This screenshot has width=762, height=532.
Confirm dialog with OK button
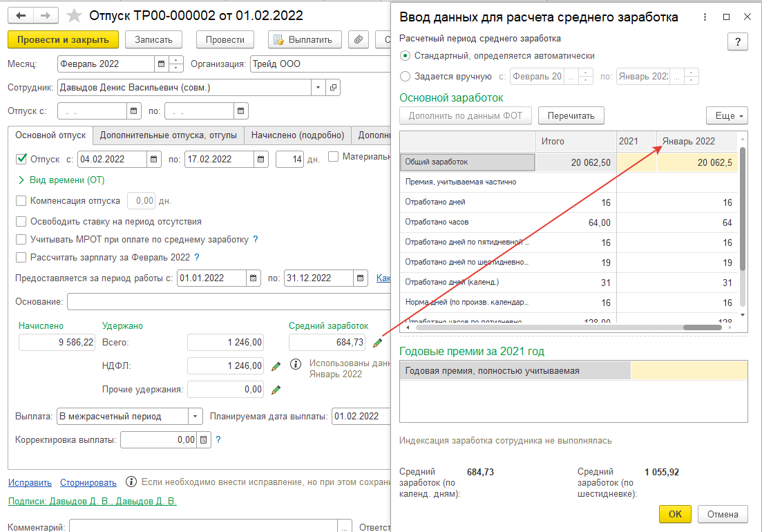point(675,514)
